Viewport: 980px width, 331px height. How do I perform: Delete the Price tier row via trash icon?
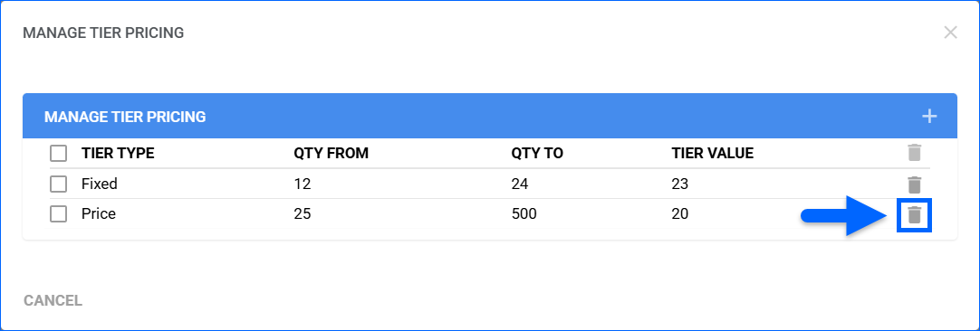coord(915,215)
